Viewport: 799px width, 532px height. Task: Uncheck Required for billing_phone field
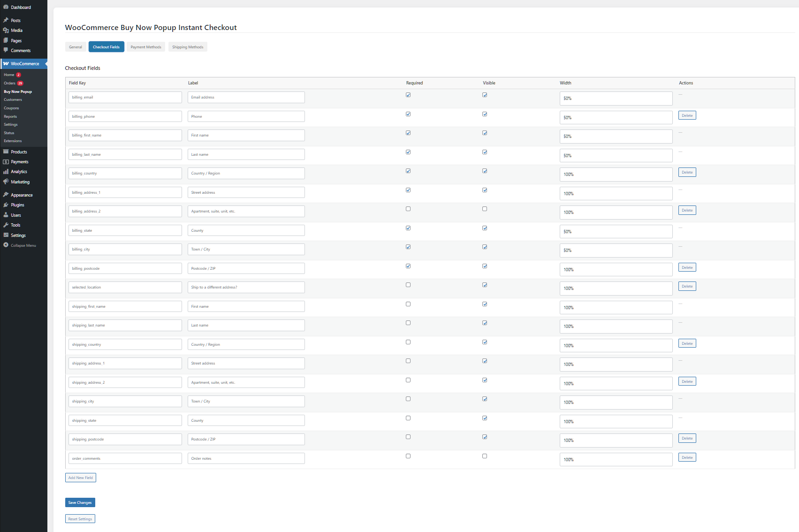tap(408, 114)
